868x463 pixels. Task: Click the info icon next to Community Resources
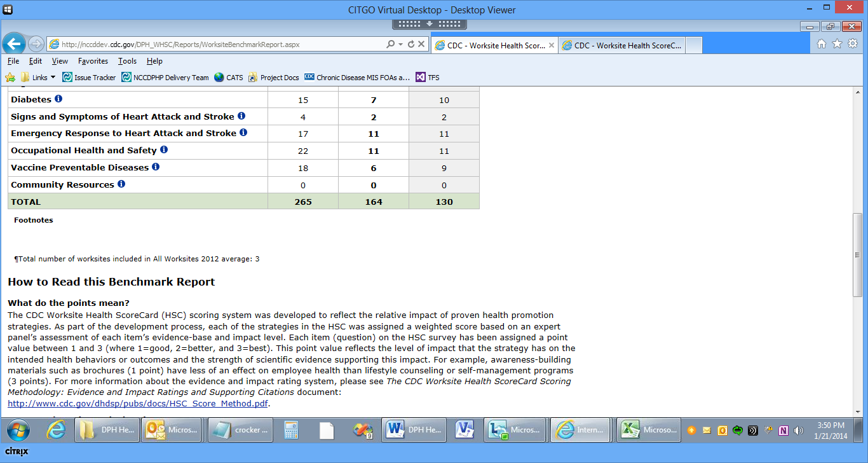click(x=121, y=184)
